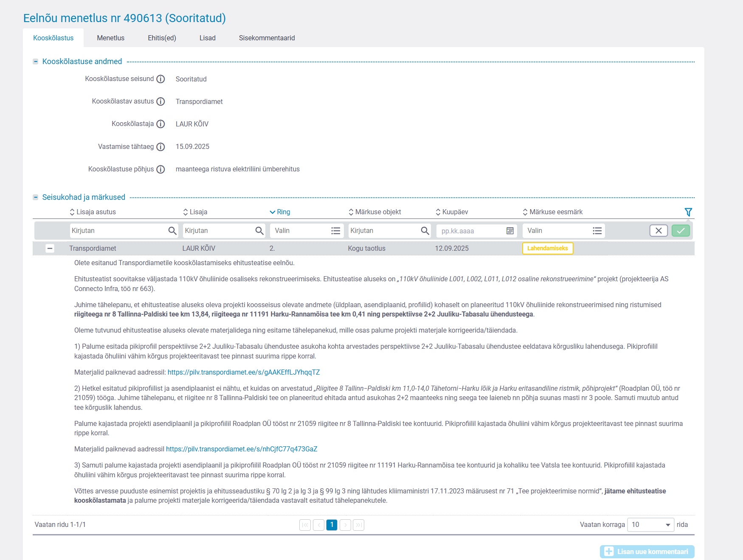Apply filters with green checkmark button
Screen dimensions: 743x560
click(681, 231)
